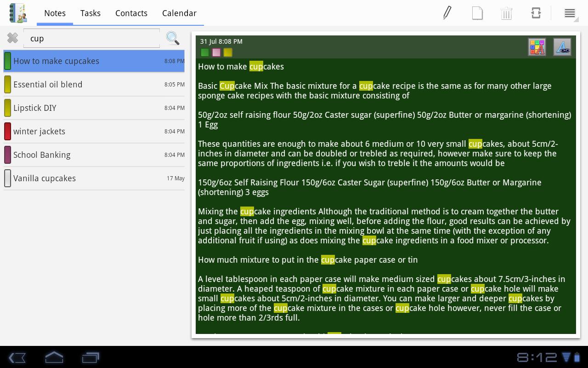Image resolution: width=588 pixels, height=368 pixels.
Task: Click green color marker of cupcakes note
Action: coord(7,61)
